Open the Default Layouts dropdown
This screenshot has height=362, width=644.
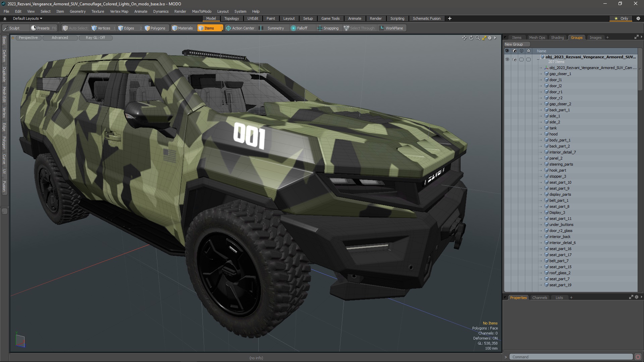tap(28, 18)
